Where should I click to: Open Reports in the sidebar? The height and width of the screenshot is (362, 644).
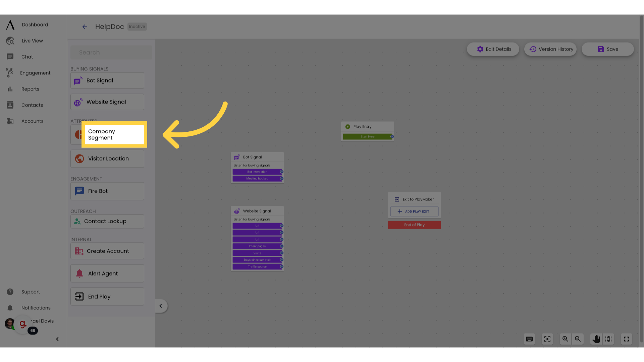(30, 89)
